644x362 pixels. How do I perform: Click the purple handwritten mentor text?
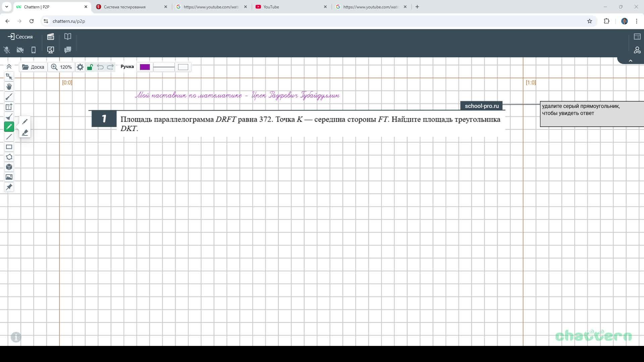[x=237, y=95]
